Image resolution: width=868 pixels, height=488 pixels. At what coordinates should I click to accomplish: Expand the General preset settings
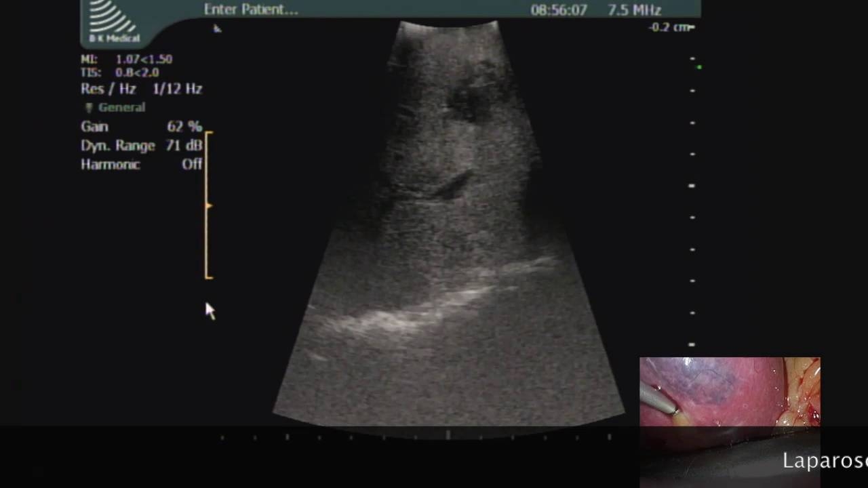coord(121,107)
